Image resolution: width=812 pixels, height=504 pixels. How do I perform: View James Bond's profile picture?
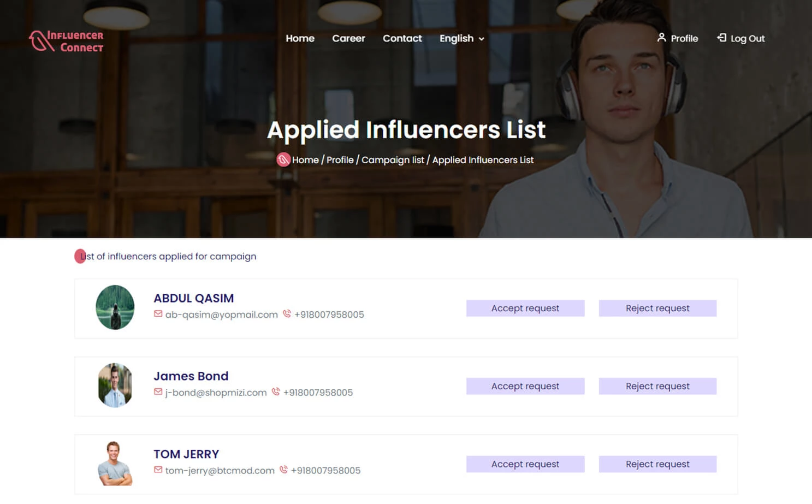pos(115,386)
